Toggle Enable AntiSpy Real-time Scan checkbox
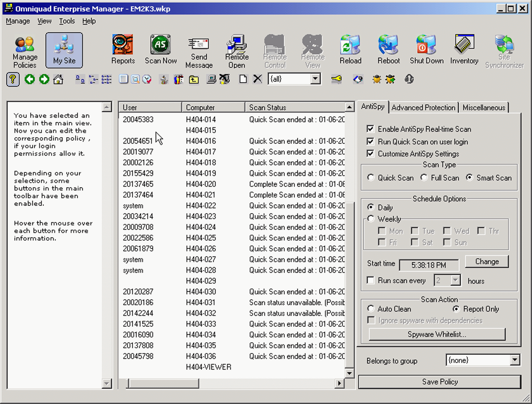Image resolution: width=532 pixels, height=404 pixels. [371, 129]
